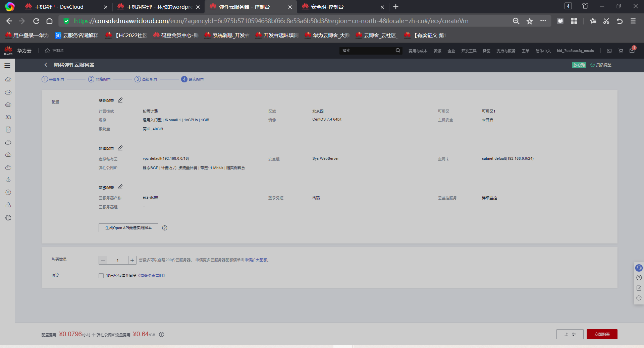Open the globe icon in left sidebar

[8, 218]
